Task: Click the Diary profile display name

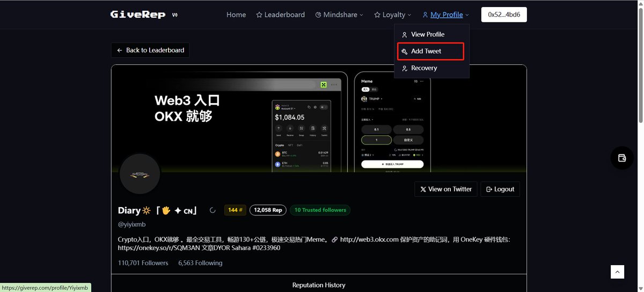Action: pos(158,210)
